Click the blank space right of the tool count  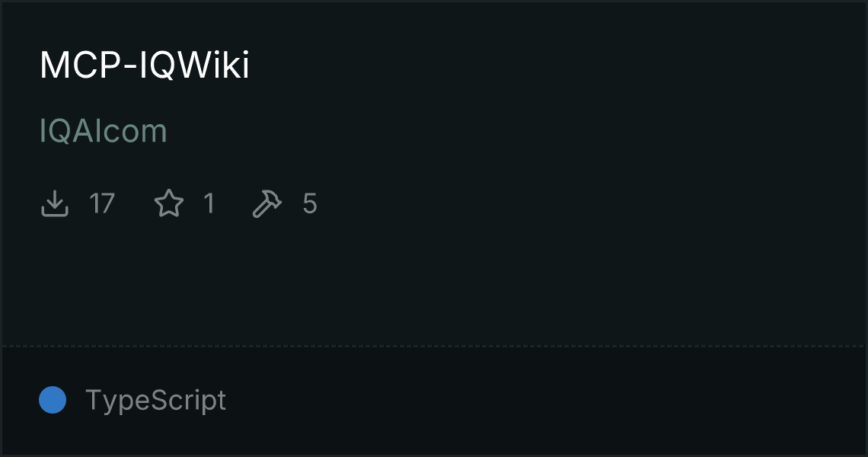[554, 203]
